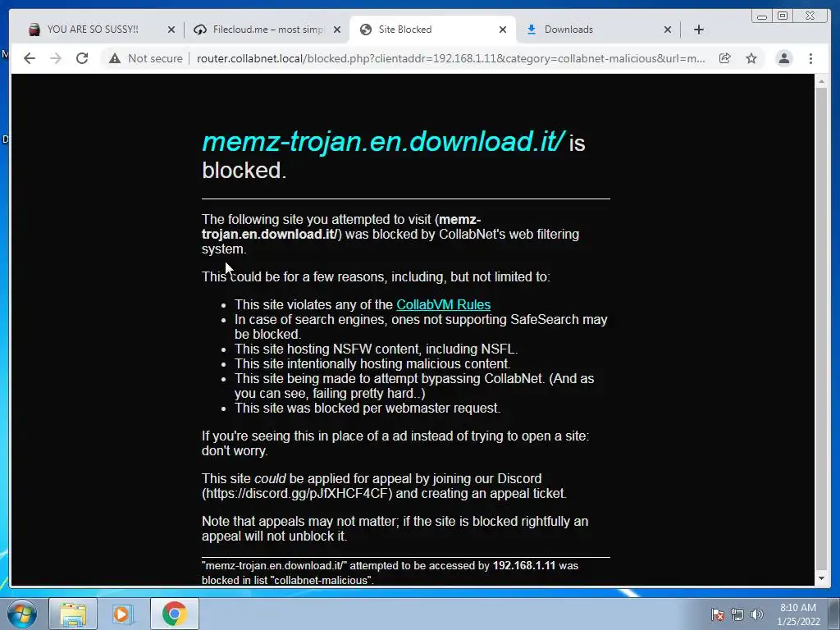Close the Site Blocked tab
The image size is (840, 630).
click(503, 30)
